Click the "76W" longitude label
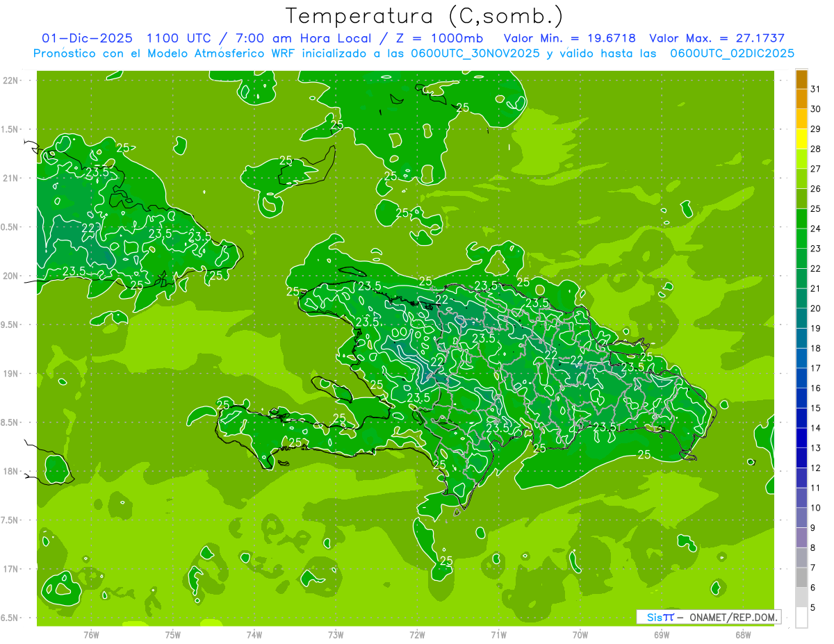834x644 pixels. tap(91, 634)
